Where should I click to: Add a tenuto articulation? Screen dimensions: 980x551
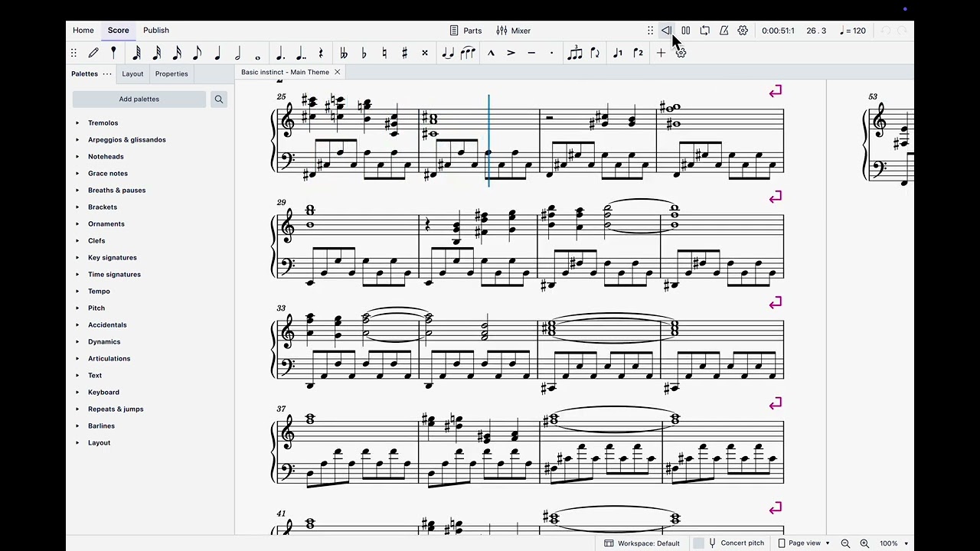[x=531, y=53]
